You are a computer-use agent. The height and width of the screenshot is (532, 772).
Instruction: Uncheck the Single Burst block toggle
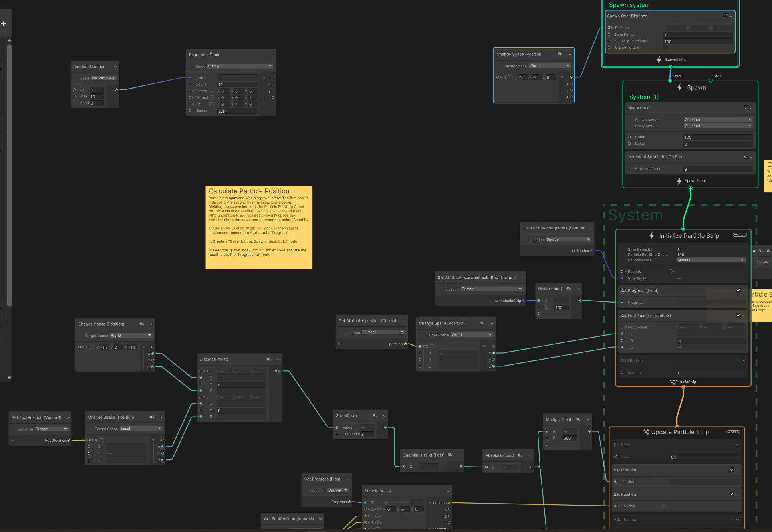point(745,108)
